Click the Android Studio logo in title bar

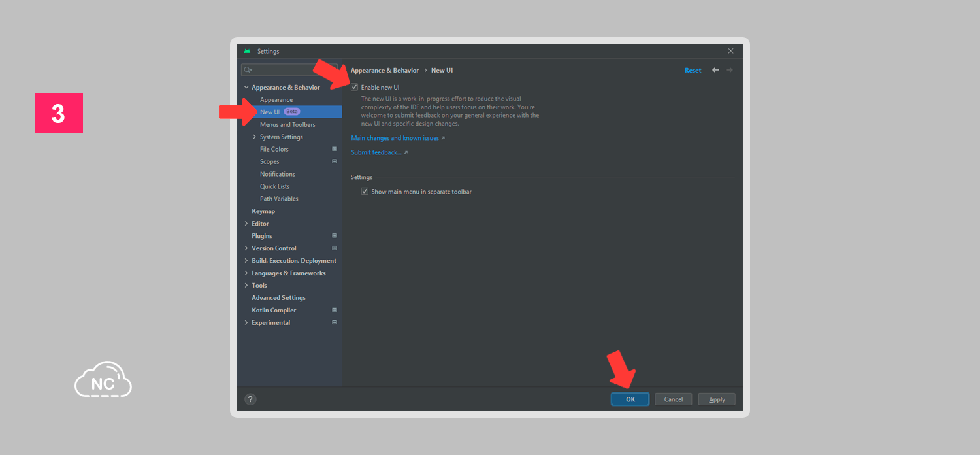pyautogui.click(x=247, y=51)
